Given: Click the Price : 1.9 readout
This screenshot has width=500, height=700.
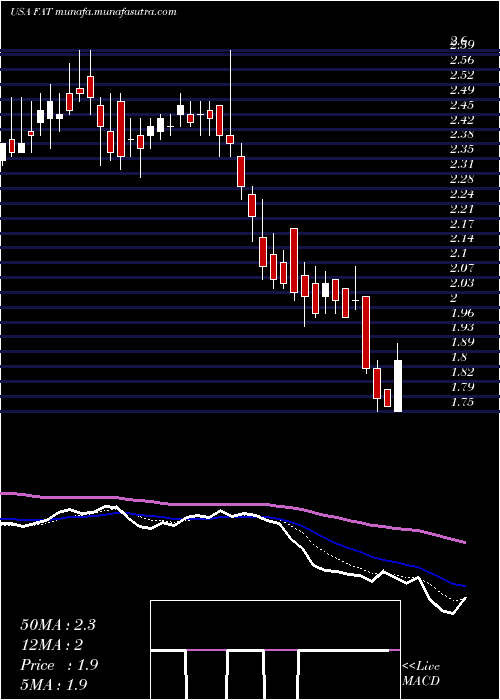Looking at the screenshot, I should (x=59, y=665).
